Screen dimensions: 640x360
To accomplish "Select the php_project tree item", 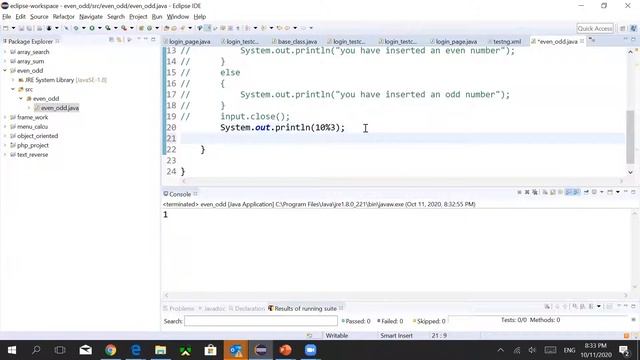I will [33, 145].
